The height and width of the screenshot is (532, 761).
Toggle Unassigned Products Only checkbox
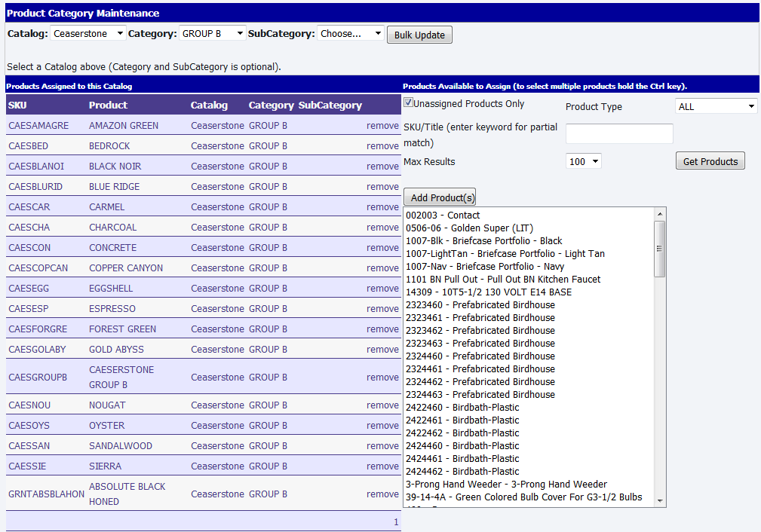point(408,103)
